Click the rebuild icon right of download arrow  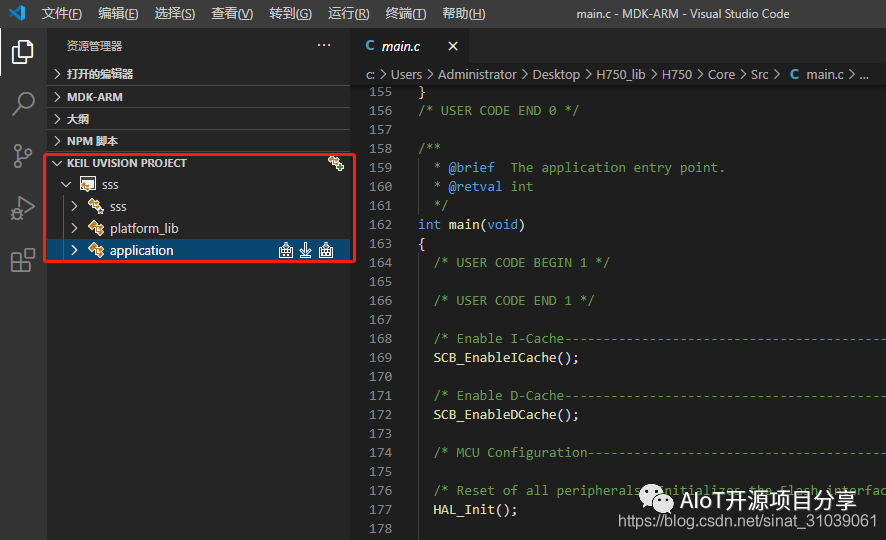coord(326,250)
